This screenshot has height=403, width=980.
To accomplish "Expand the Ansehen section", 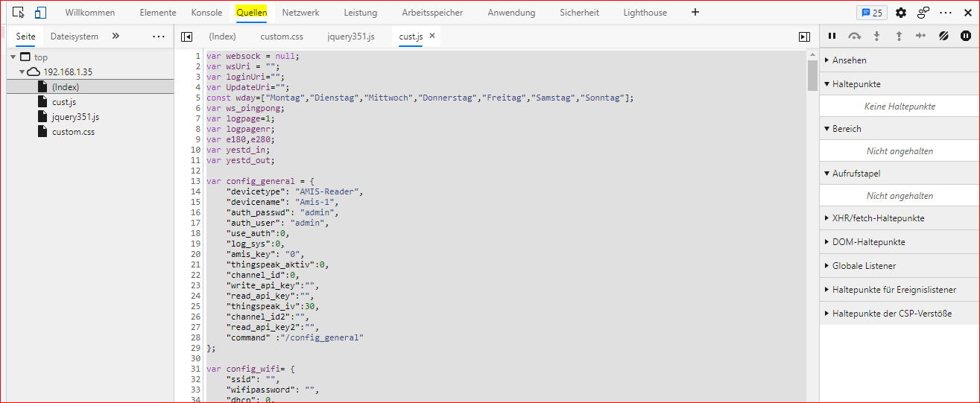I will tap(900, 60).
